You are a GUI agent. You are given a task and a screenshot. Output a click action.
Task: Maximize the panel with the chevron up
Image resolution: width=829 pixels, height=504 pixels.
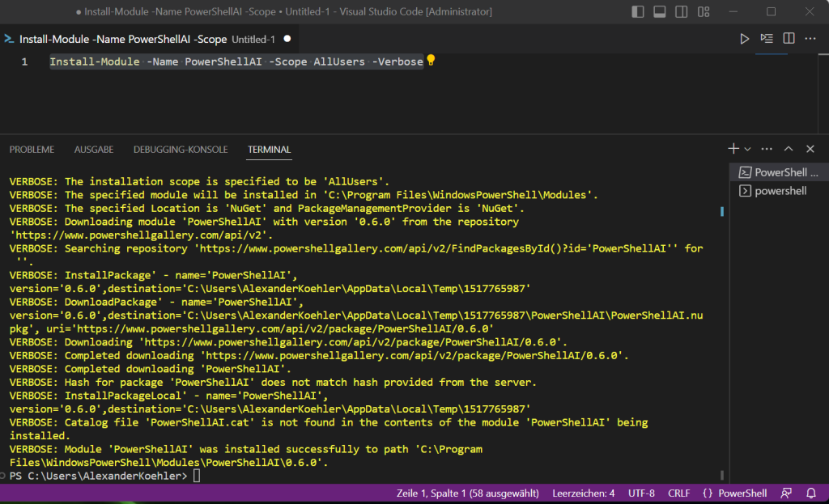point(789,149)
